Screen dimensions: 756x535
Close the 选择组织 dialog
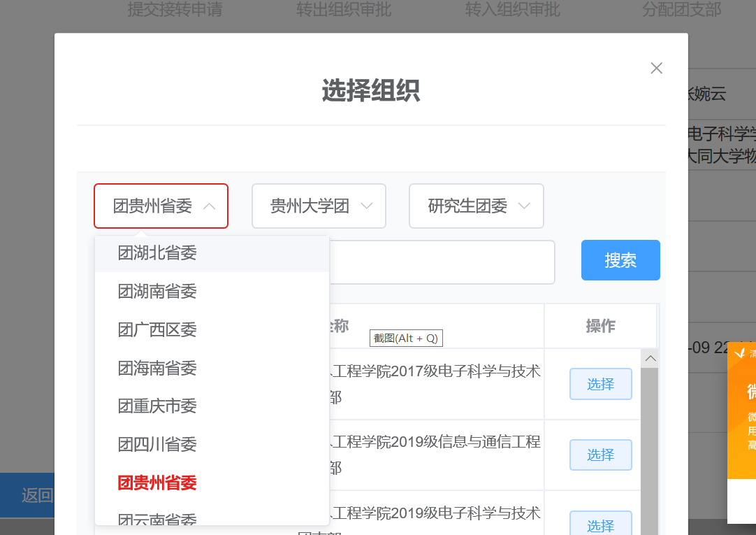pyautogui.click(x=656, y=68)
